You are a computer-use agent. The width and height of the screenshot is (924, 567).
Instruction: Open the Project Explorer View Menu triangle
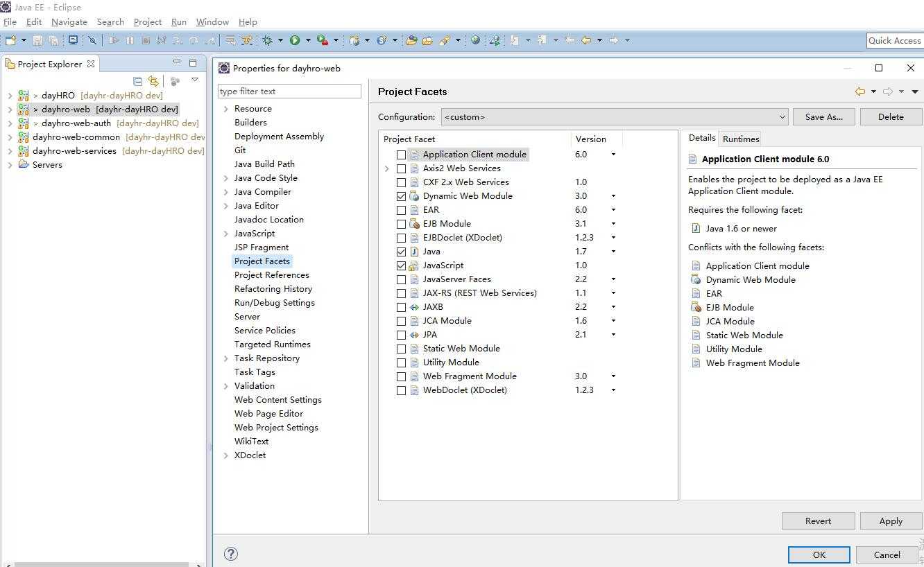tap(195, 80)
